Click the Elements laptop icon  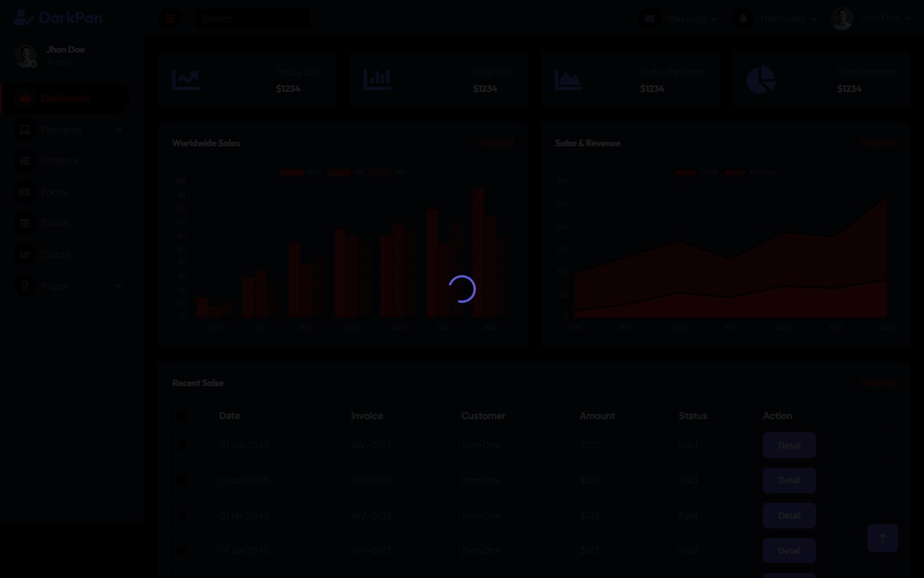(25, 129)
